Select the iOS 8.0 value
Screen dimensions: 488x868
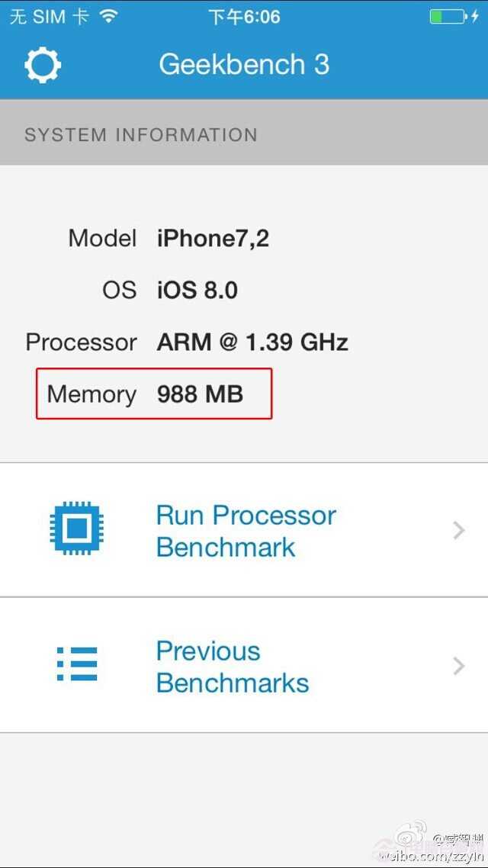point(197,291)
